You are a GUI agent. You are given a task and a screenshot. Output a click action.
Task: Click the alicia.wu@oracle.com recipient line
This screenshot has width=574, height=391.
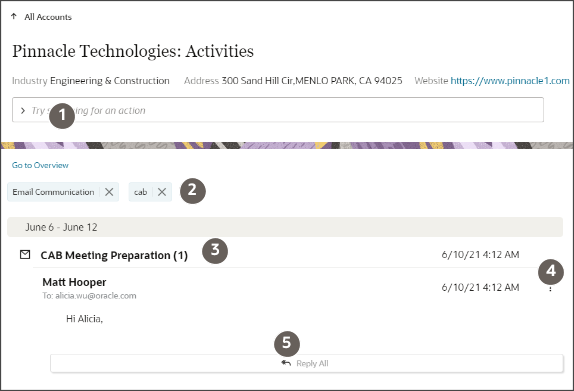coord(89,296)
